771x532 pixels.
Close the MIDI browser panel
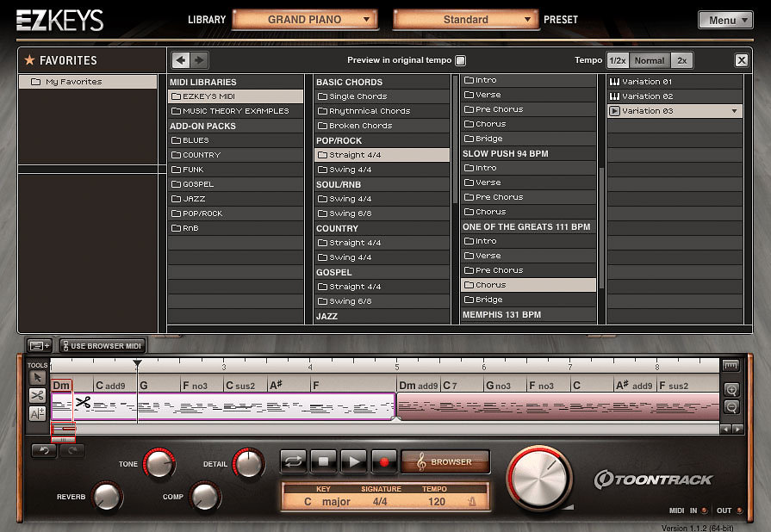742,60
